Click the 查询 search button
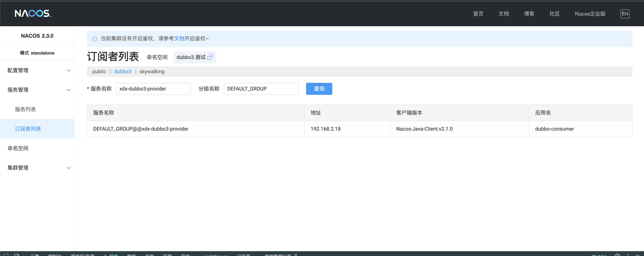644x256 pixels. [319, 89]
